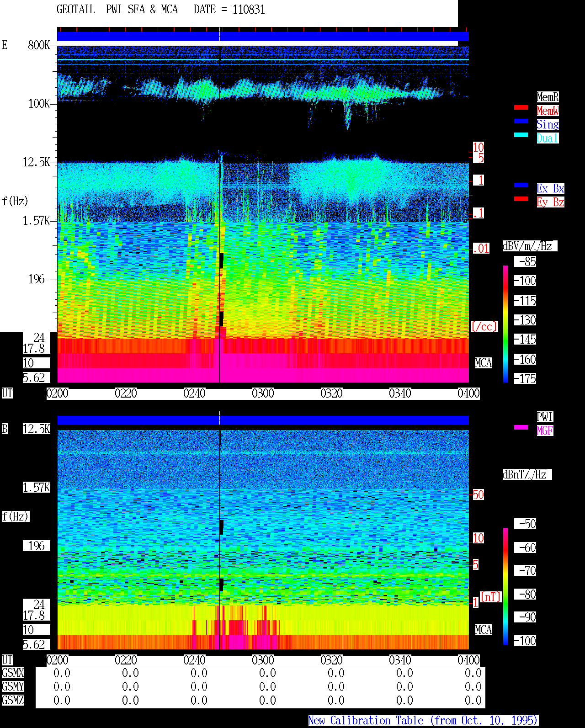Click the red Ey Bz legend swatch
Screen dimensions: 585x728
[521, 199]
